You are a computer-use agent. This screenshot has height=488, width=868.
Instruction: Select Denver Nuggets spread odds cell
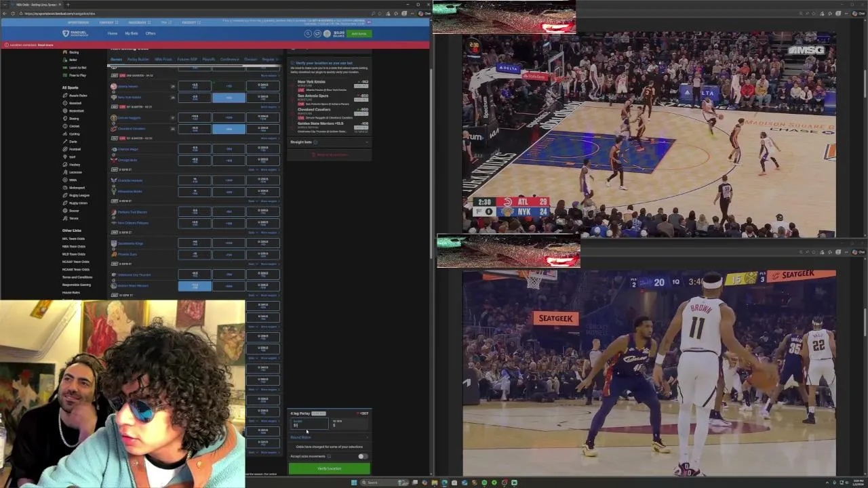coord(195,117)
